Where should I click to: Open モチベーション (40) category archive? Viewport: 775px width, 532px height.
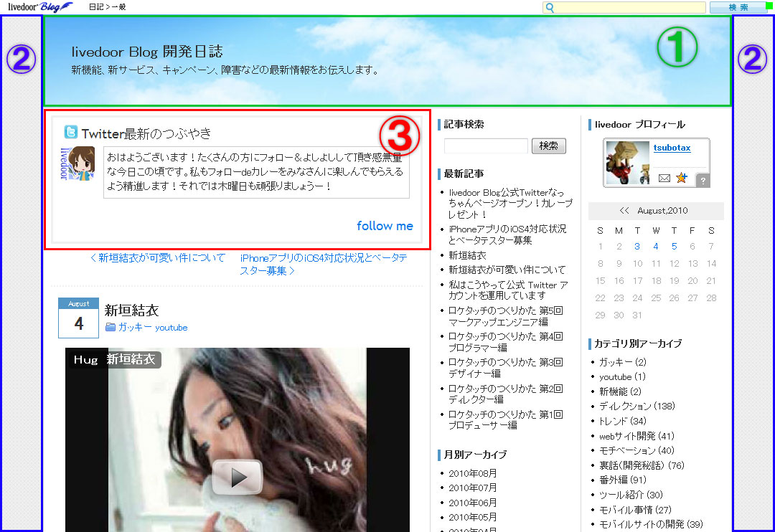click(637, 450)
